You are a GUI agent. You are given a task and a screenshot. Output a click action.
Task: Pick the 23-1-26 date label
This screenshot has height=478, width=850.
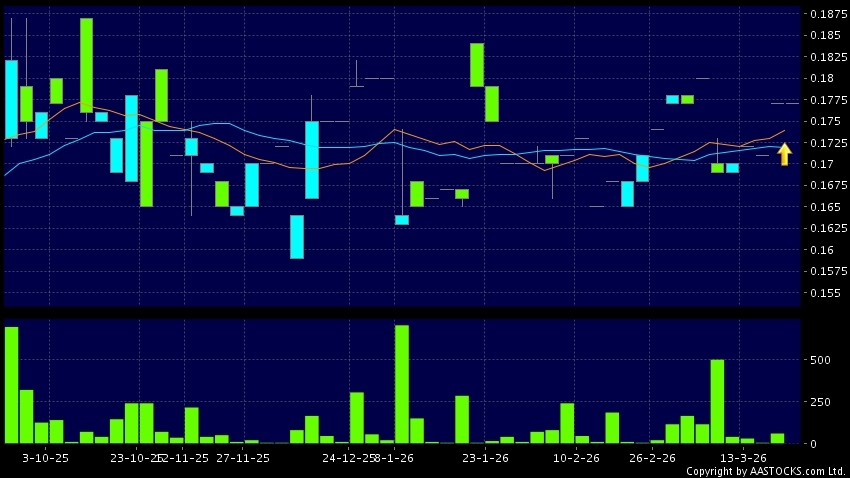click(x=484, y=457)
